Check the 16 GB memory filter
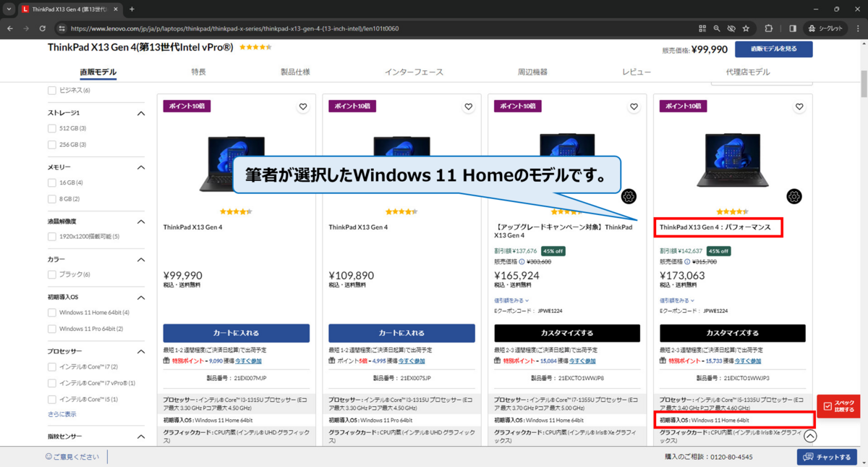This screenshot has height=467, width=868. (51, 182)
